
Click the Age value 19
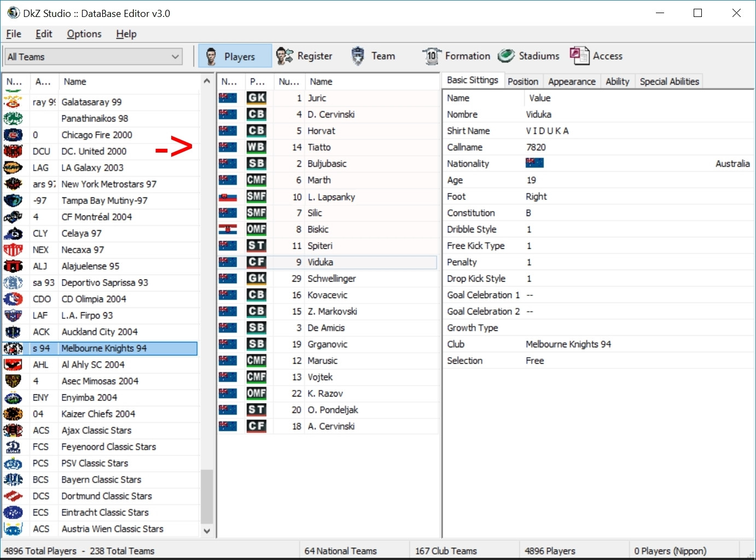tap(531, 180)
